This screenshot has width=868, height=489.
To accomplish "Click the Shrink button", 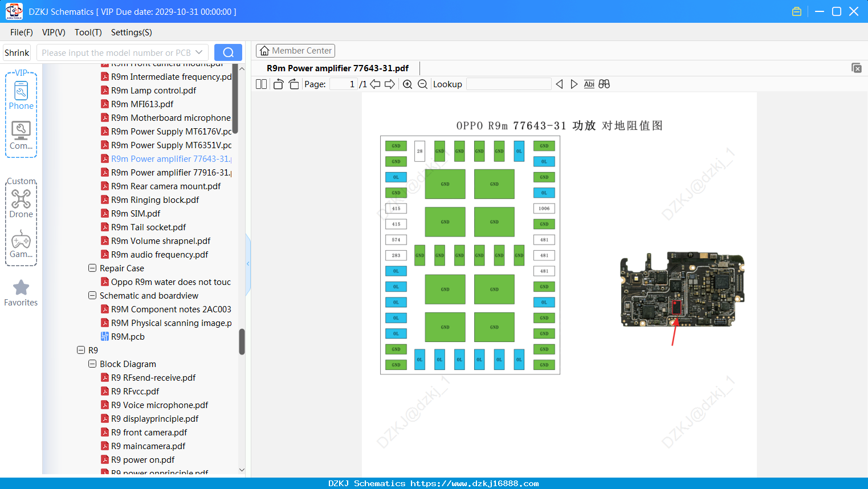I will (x=17, y=52).
